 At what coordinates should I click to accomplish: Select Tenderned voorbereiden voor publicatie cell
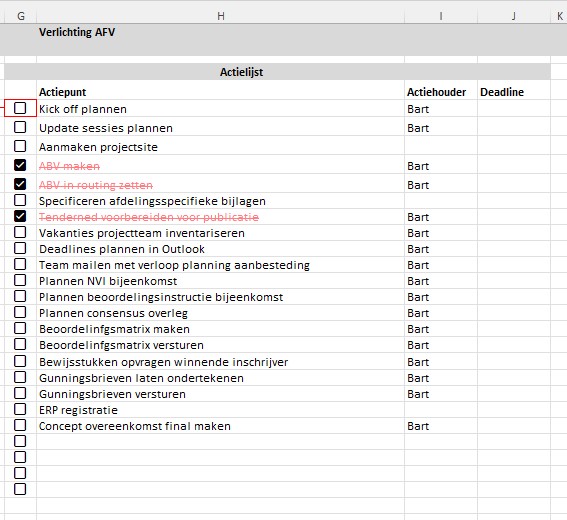(221, 217)
